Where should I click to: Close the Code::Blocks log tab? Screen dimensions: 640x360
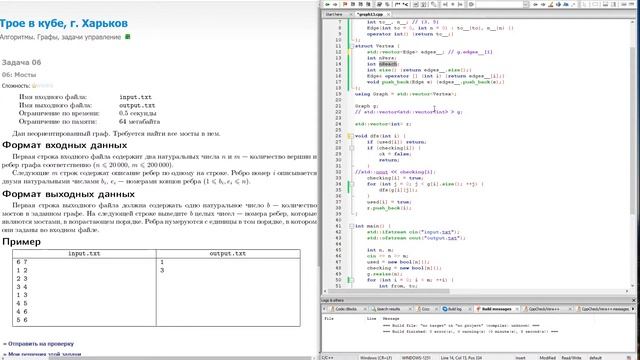[365, 309]
